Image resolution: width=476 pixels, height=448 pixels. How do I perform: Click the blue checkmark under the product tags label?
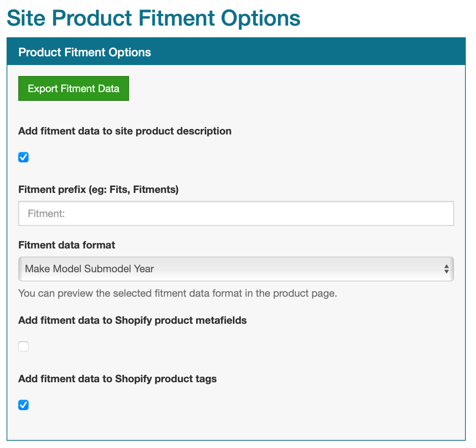(23, 405)
